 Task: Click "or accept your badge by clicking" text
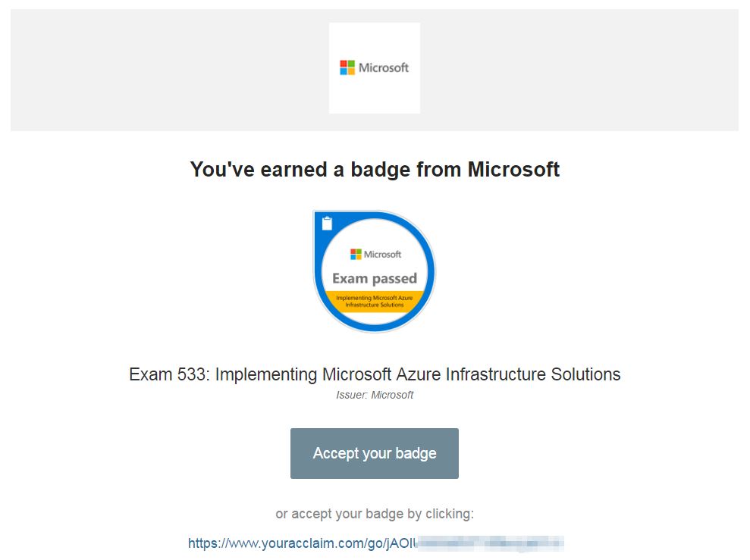tap(375, 514)
